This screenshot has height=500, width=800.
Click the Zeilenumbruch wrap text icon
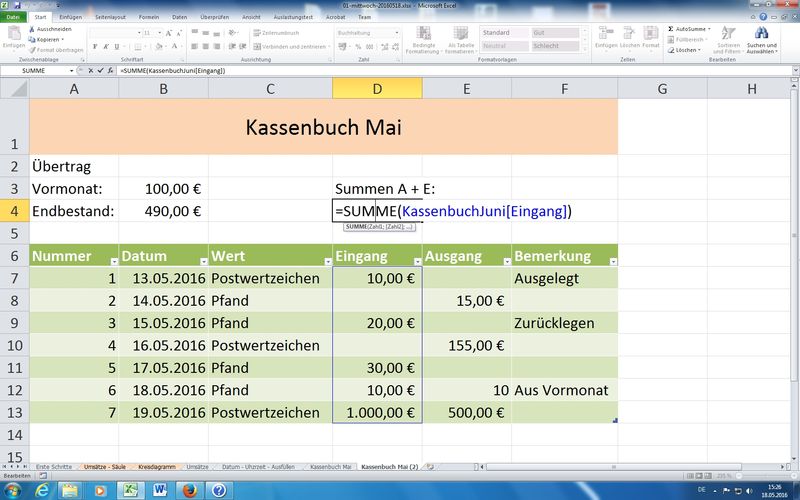coord(257,33)
